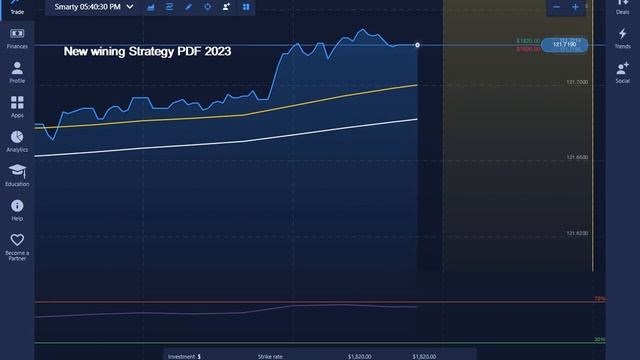Screen dimensions: 640x360
Task: Open the Social panel
Action: coord(622,73)
